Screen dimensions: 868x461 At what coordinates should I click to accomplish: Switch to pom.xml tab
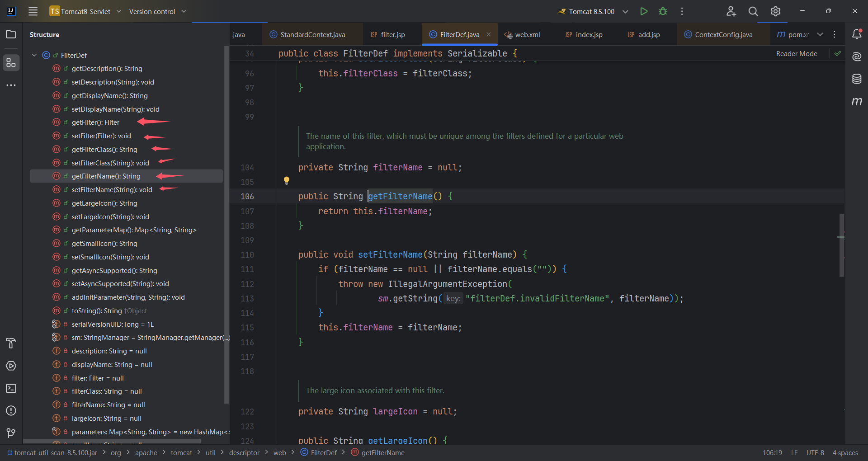click(x=793, y=34)
